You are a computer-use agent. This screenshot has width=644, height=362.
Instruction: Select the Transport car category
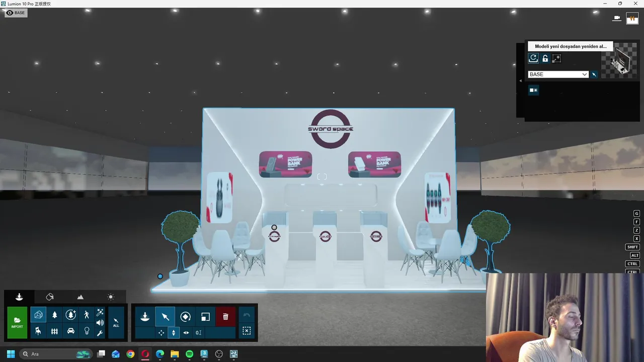(71, 331)
